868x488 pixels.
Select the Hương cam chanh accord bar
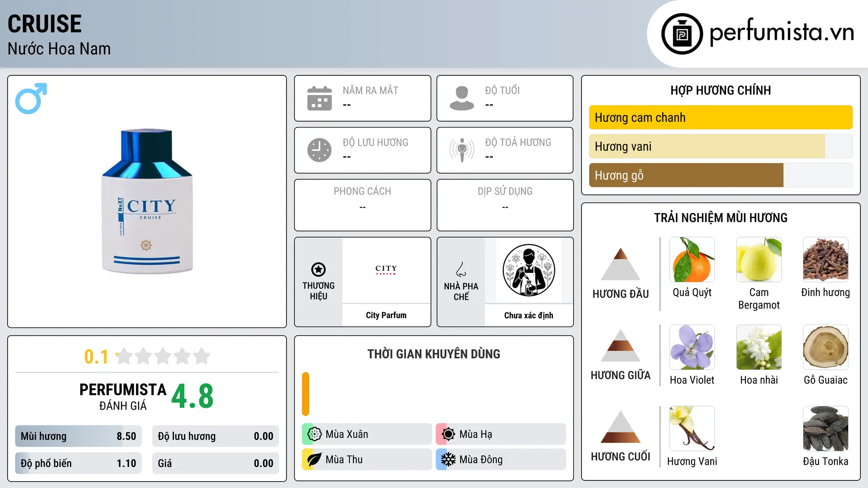[x=721, y=117]
